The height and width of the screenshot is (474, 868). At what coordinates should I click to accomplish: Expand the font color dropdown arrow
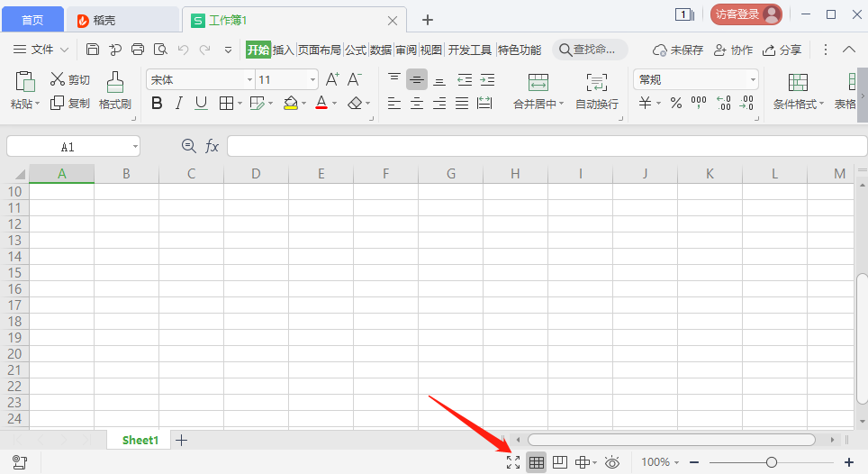tap(334, 104)
